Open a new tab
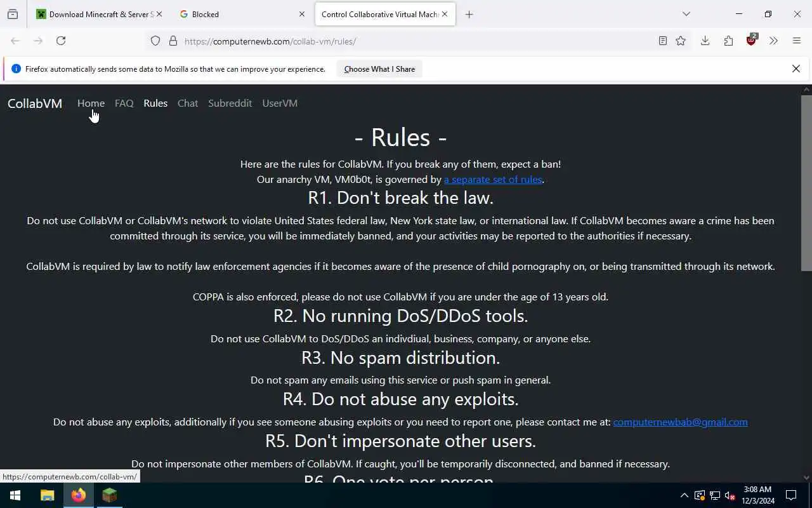812x508 pixels. 469,14
